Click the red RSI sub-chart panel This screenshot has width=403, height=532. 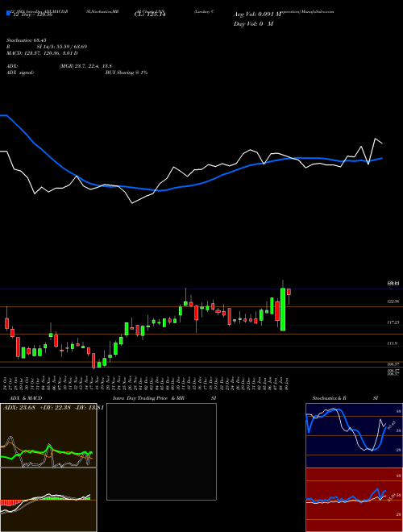click(354, 500)
